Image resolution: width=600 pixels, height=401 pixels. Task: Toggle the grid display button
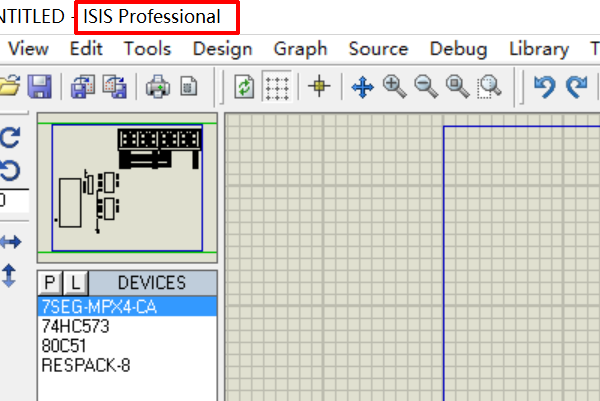point(277,86)
